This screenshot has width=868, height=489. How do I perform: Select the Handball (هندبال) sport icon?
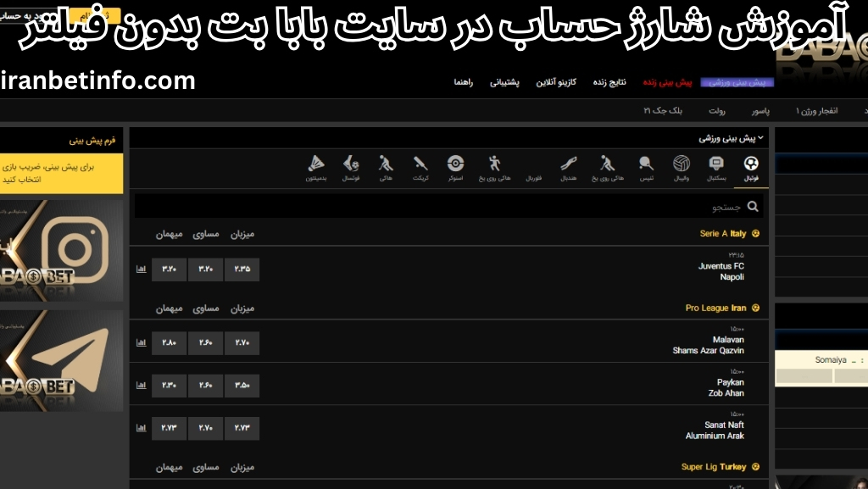(x=569, y=168)
